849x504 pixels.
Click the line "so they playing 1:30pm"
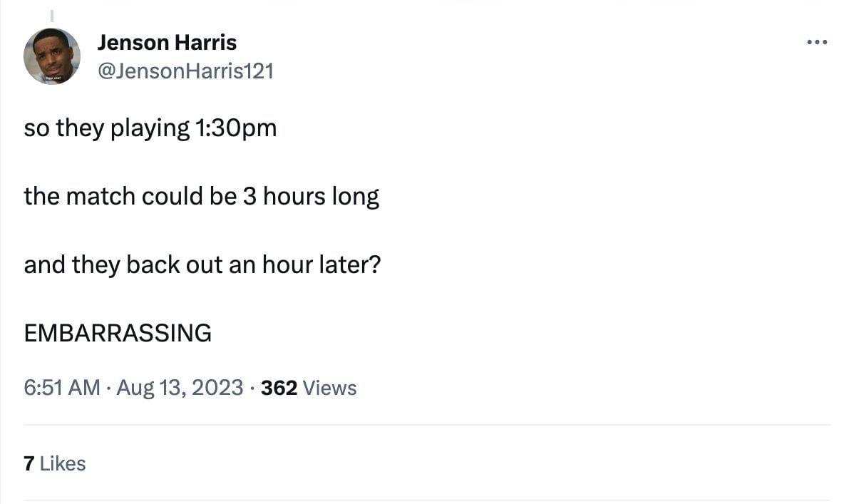[x=150, y=128]
